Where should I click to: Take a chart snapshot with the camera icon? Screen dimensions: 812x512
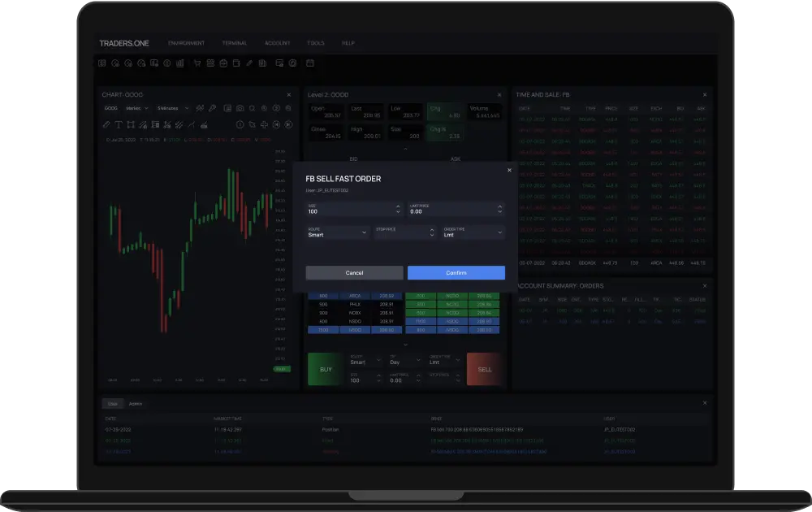click(240, 108)
